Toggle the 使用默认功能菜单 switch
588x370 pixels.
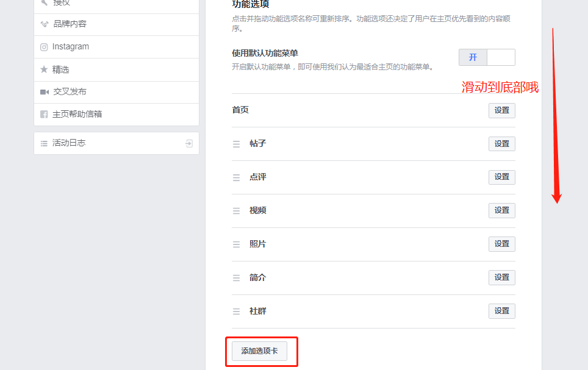click(487, 57)
